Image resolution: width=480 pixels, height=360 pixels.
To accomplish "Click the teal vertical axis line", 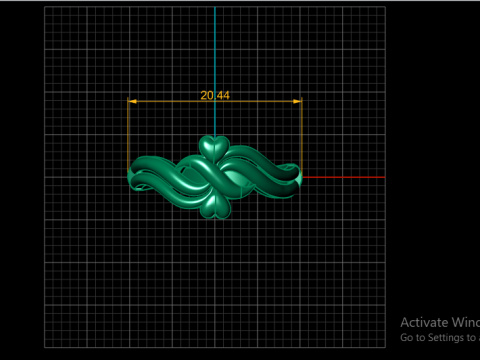I will (x=215, y=72).
